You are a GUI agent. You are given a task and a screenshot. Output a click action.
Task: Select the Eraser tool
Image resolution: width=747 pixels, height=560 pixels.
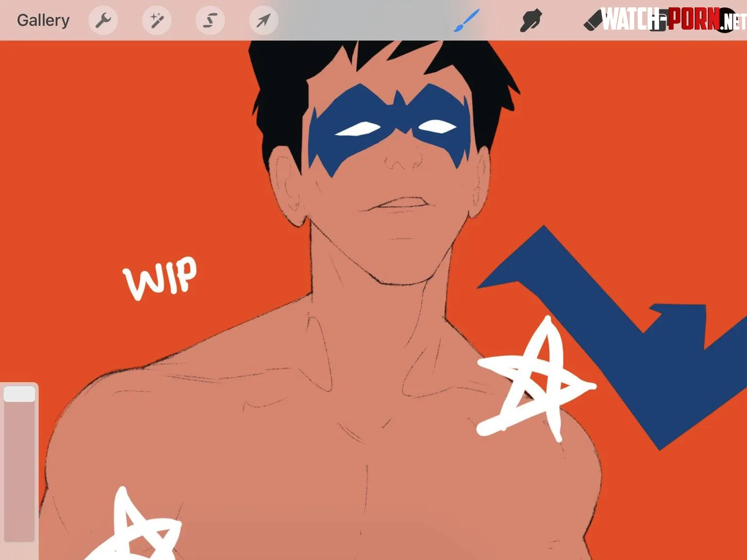pyautogui.click(x=593, y=21)
